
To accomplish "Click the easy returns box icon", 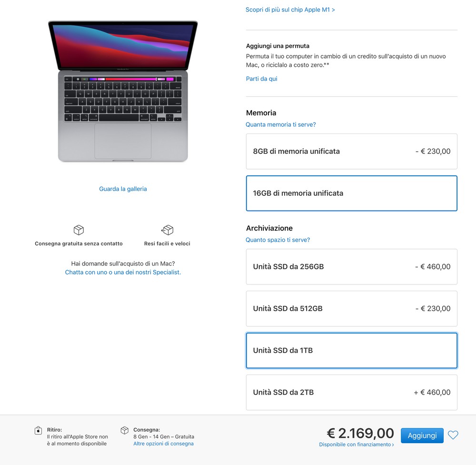I will click(167, 230).
